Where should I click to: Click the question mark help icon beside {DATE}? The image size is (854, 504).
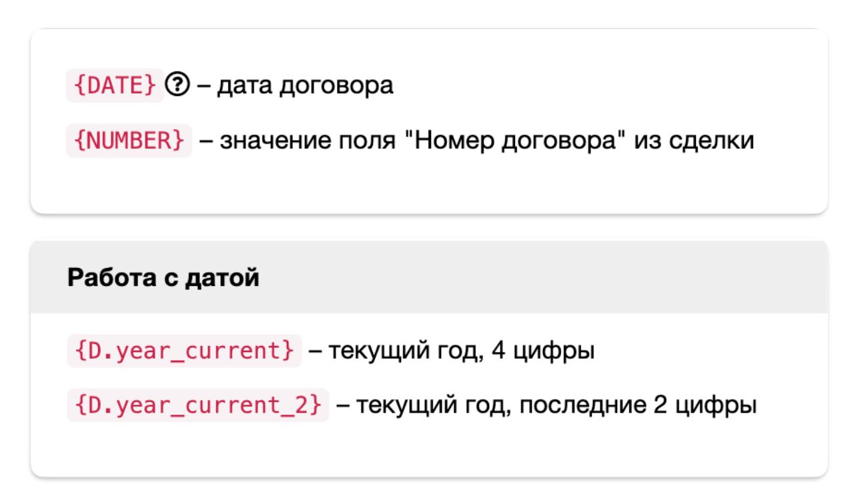[x=180, y=87]
